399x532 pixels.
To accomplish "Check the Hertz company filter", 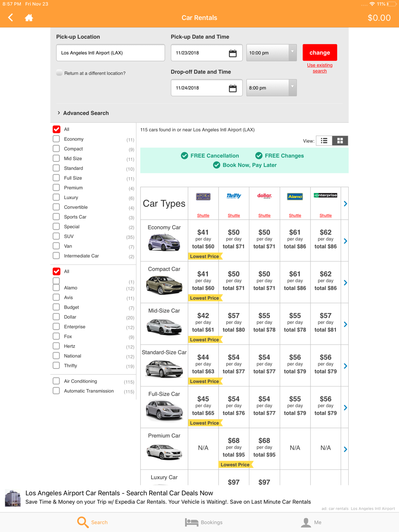I will point(56,346).
